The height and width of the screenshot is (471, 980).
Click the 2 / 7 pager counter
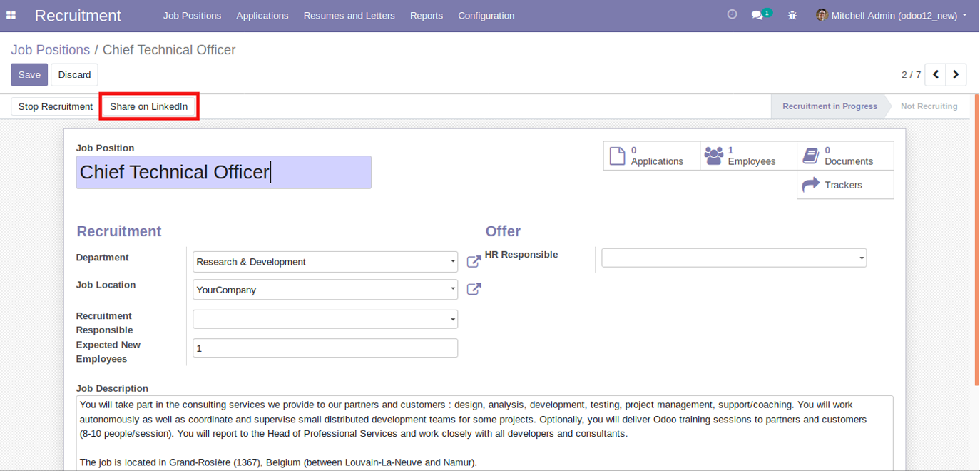pos(911,74)
